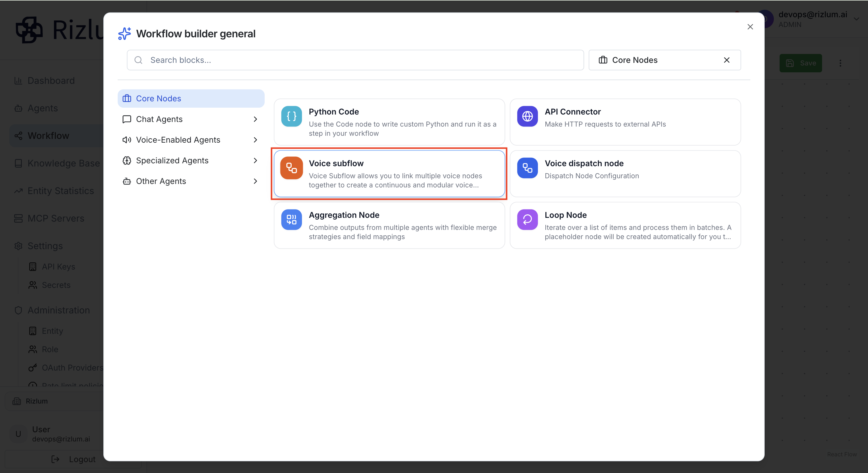Add the Loop Node block
The image size is (868, 473).
[x=625, y=225]
